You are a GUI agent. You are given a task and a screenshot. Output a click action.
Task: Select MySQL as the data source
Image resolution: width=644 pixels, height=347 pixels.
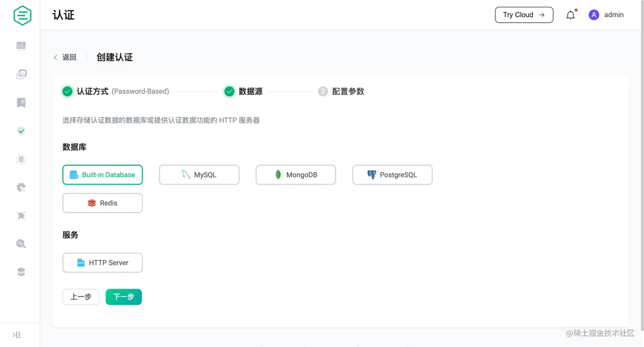tap(199, 175)
